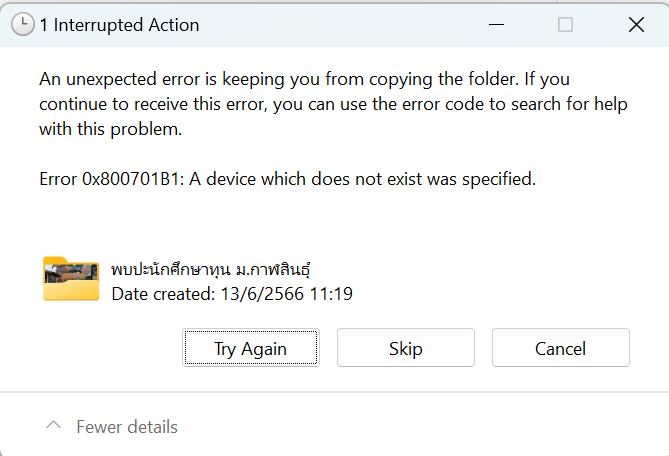Click the error code 0x800701B1
This screenshot has width=669, height=456.
pos(131,179)
